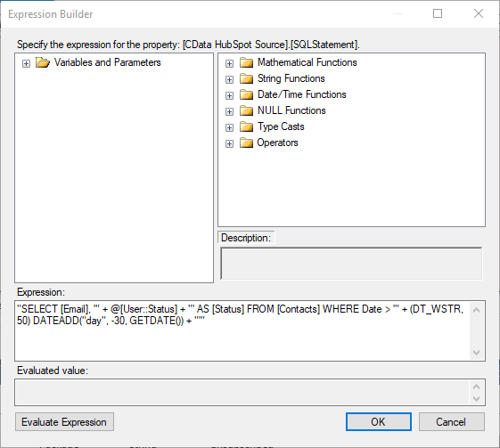Click the Operators folder icon
500x448 pixels.
pyautogui.click(x=246, y=143)
